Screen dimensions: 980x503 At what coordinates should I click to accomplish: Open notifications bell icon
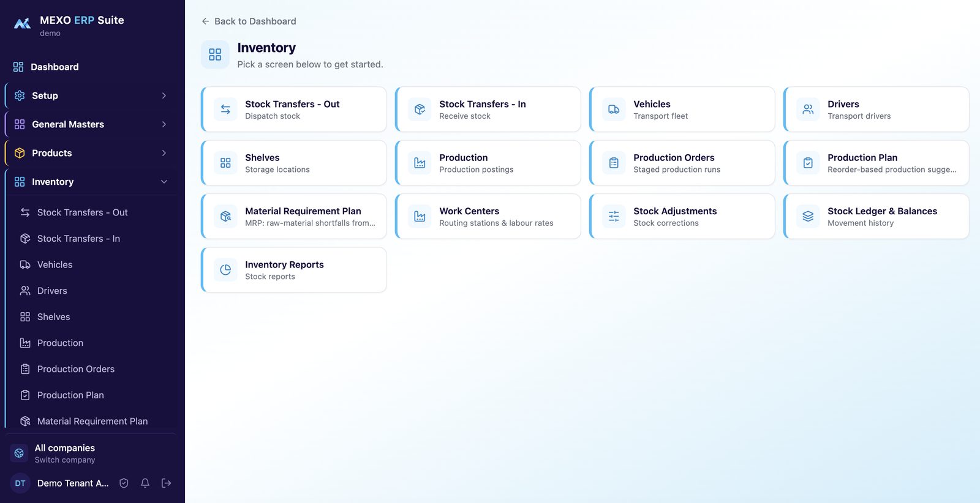pyautogui.click(x=145, y=483)
